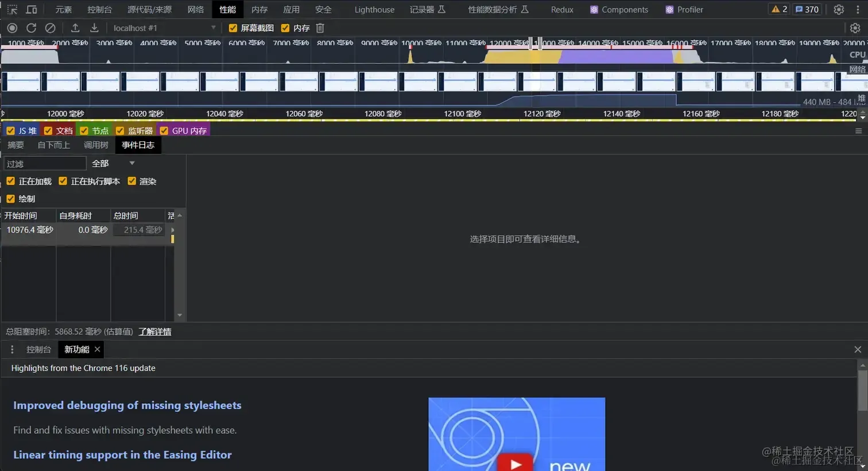Disable the JS 堆 heap checkbox
This screenshot has width=868, height=471.
tap(10, 130)
